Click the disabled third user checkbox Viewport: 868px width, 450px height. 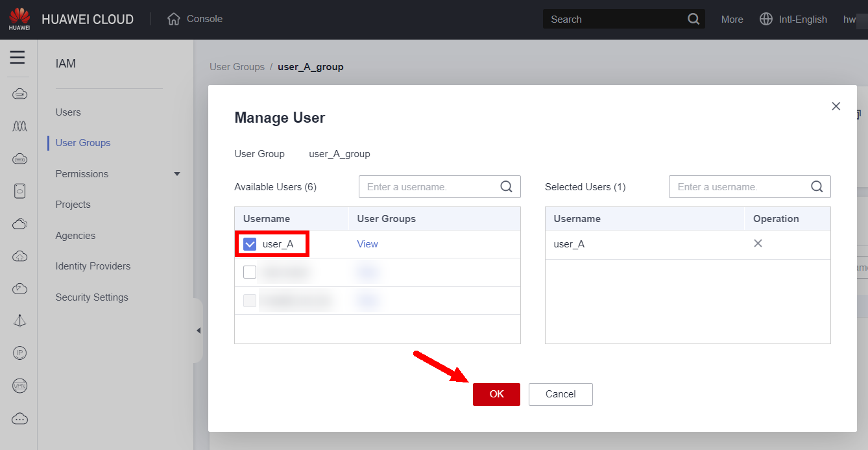(250, 300)
